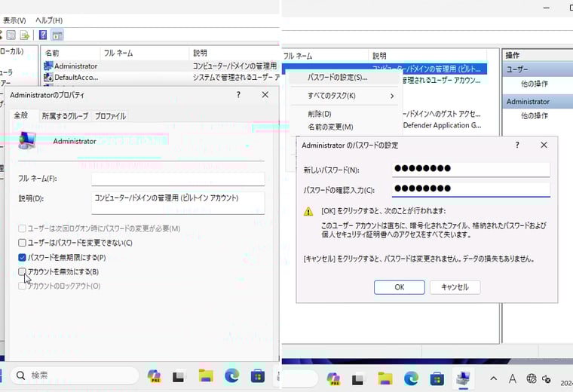Screen dimensions: 573x392
Task: Switch to the '所属するグループ' tab
Action: [65, 116]
